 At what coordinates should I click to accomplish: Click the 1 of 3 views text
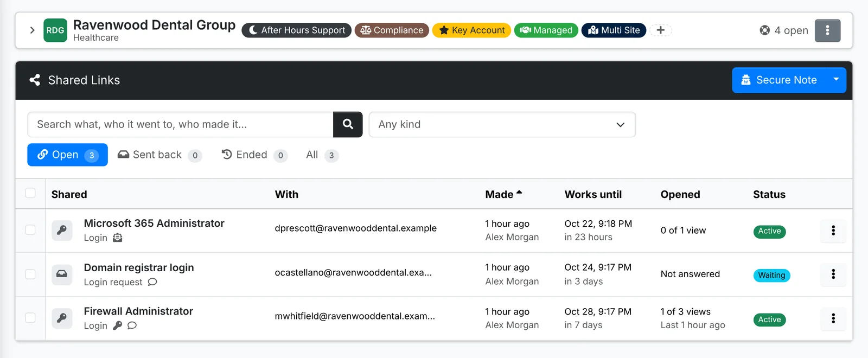click(x=685, y=311)
